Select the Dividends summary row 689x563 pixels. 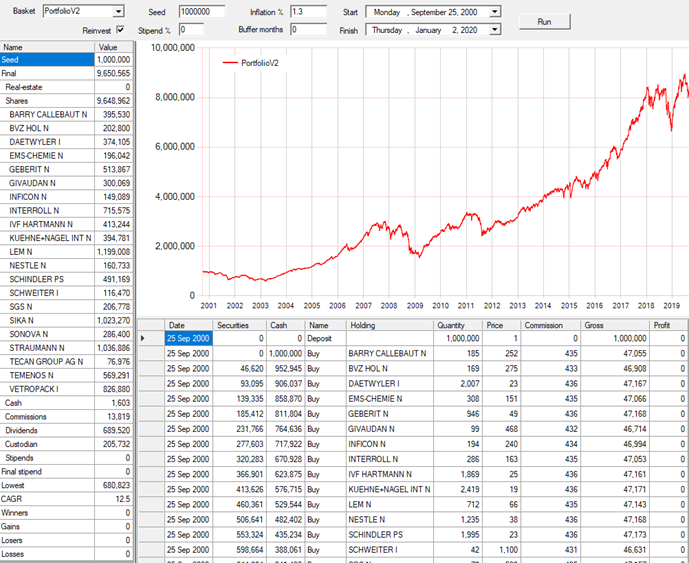66,430
